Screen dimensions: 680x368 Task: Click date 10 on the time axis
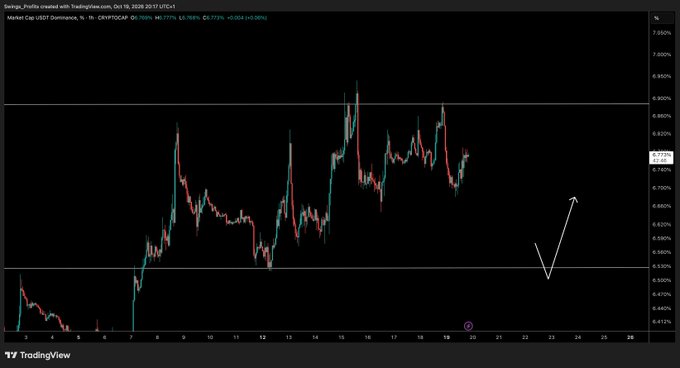click(x=210, y=337)
